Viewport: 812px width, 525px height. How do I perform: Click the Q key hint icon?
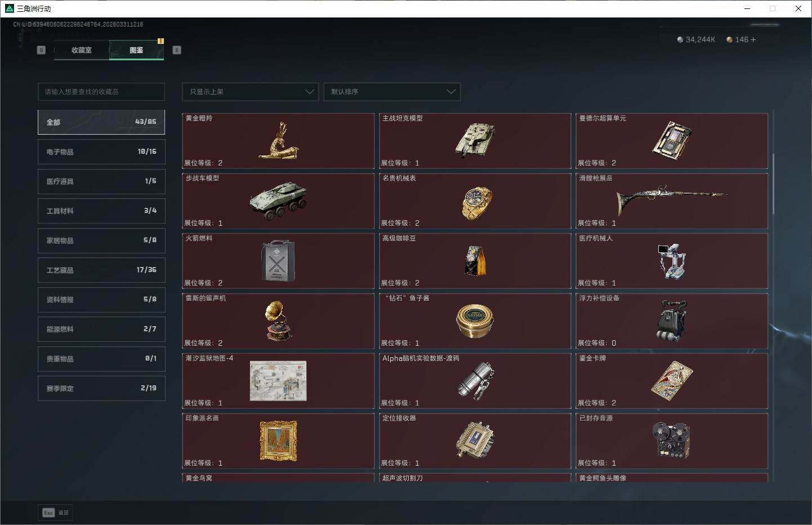(x=41, y=50)
